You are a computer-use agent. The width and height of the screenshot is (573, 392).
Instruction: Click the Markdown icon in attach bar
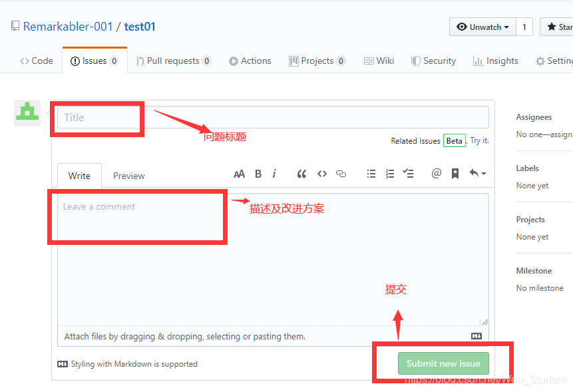[x=476, y=336]
